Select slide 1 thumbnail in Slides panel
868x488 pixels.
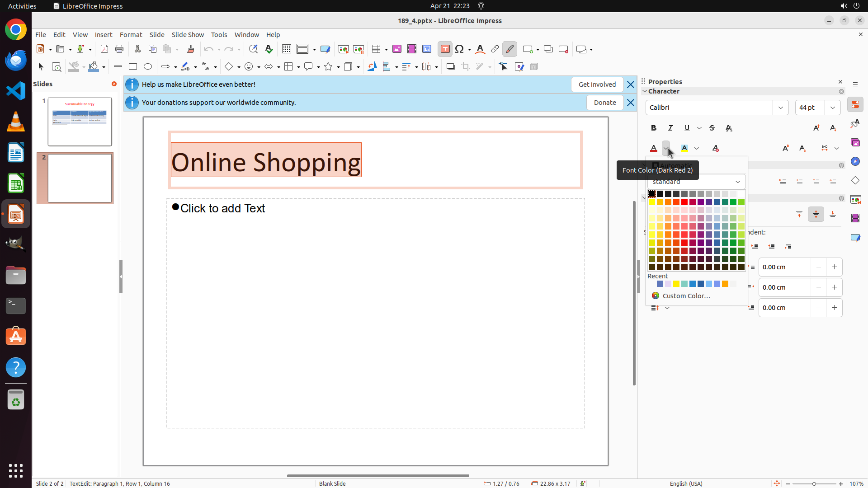[80, 122]
